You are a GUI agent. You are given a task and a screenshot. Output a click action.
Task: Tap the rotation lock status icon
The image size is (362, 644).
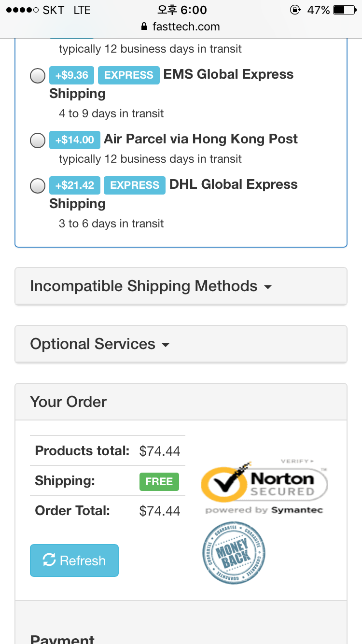pos(295,10)
